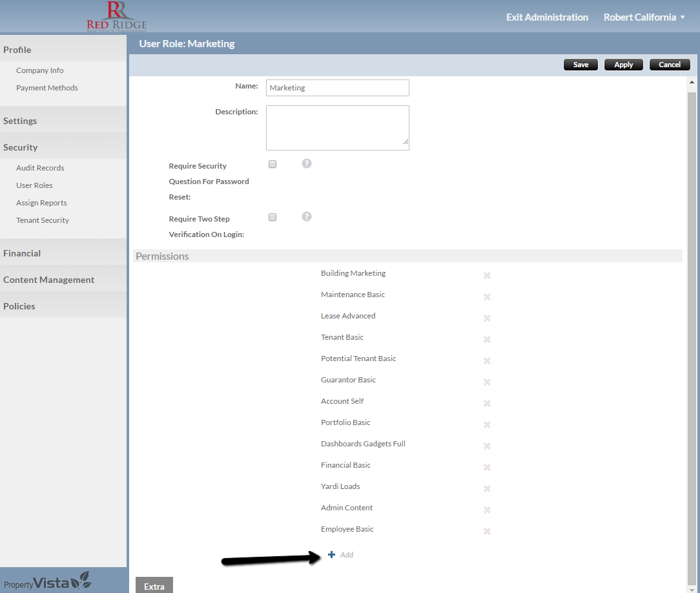Toggle Require Two Step Verification On Login

point(273,218)
